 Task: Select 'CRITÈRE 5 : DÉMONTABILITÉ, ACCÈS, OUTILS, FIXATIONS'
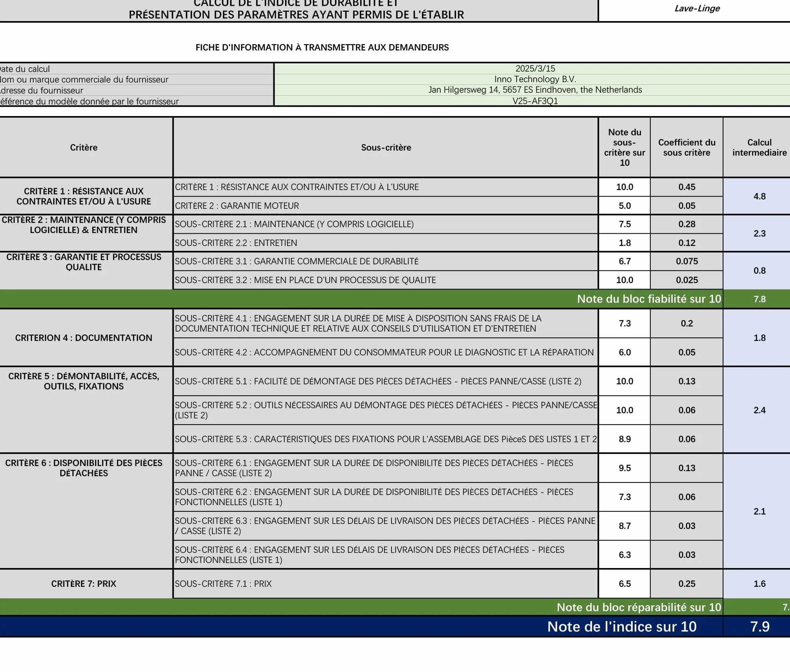[x=86, y=410]
